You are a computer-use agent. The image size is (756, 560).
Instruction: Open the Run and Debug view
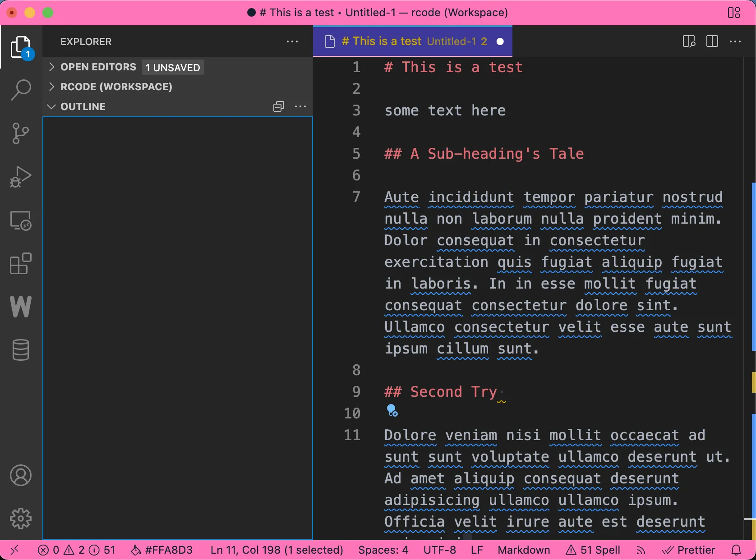[x=20, y=177]
